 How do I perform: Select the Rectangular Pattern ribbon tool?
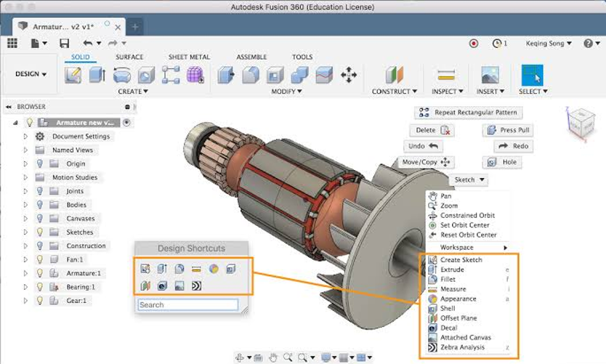point(171,75)
